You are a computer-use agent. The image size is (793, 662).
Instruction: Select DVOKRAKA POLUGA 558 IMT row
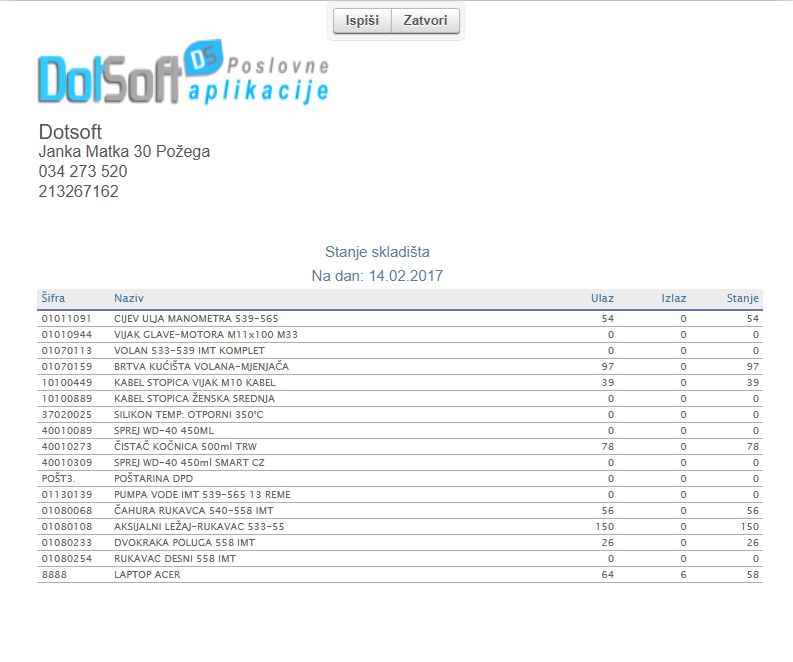point(184,542)
